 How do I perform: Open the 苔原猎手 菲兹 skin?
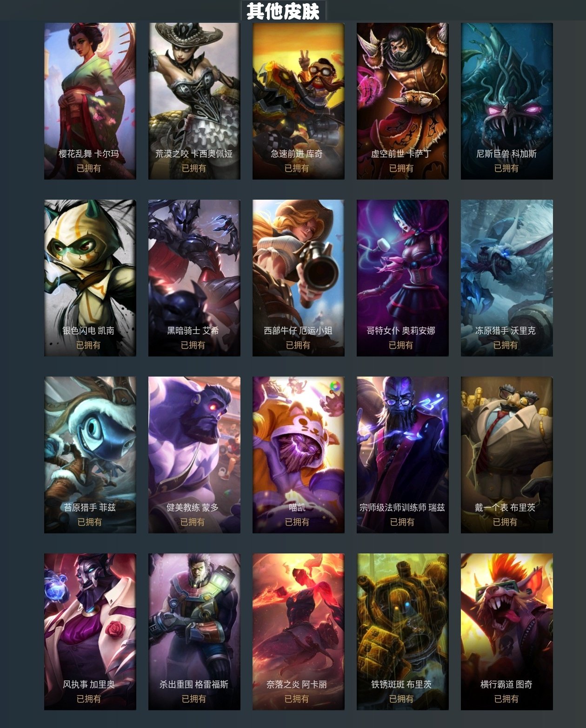point(90,455)
